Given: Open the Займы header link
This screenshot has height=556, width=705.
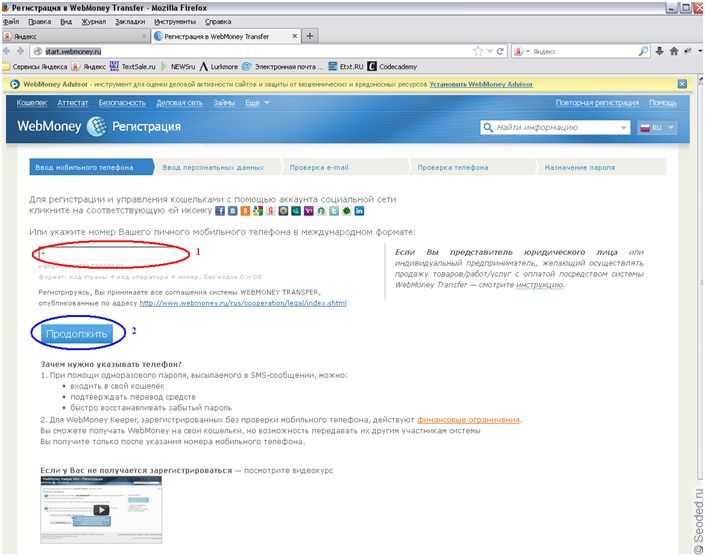Looking at the screenshot, I should (x=224, y=103).
